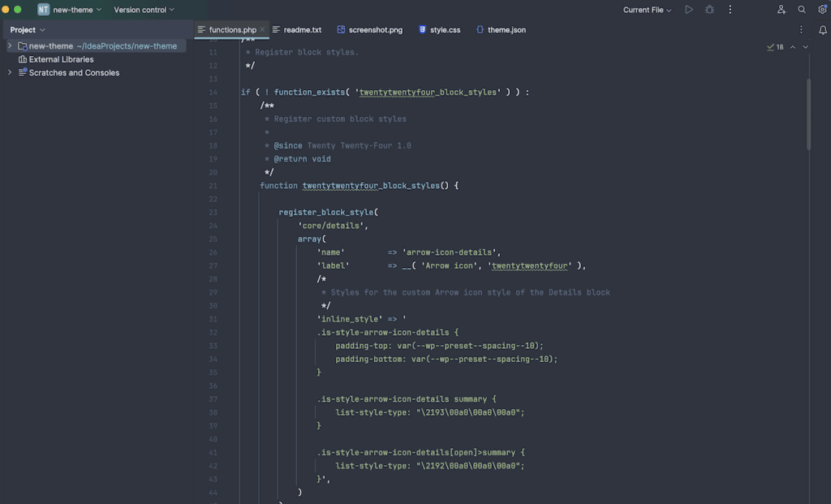Screen dimensions: 831x504
Task: Open the More Actions three-dot toolbar menu
Action: click(x=730, y=10)
